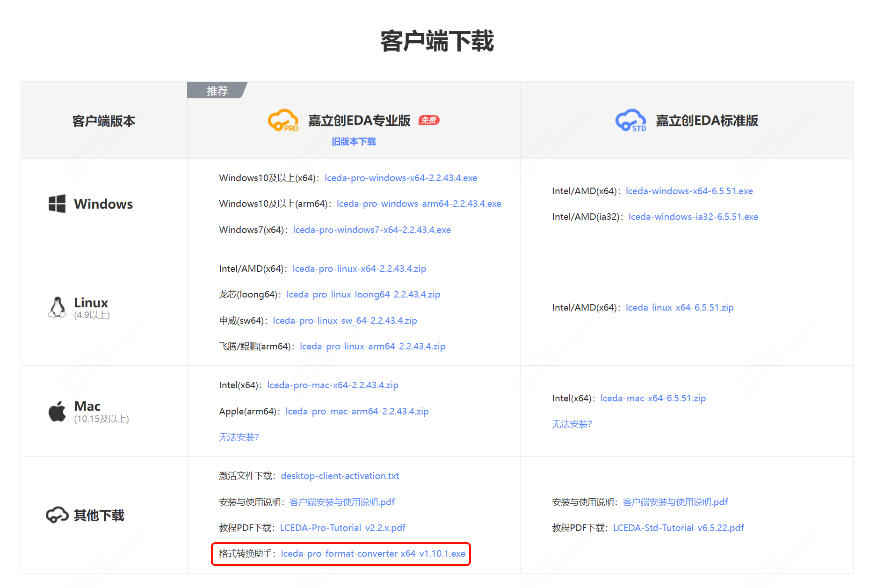Click the cloud icon next to 其他下载
Screen dimensions: 876x588
(x=57, y=515)
